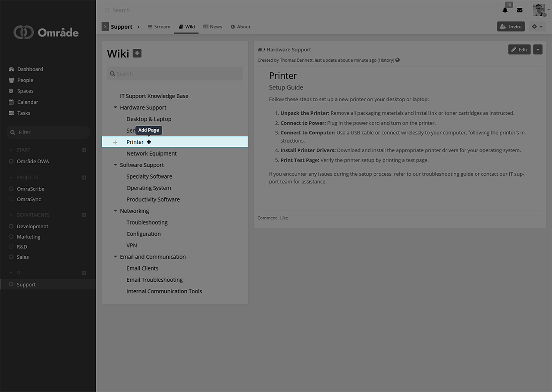Click the plus icon beside Wiki heading
The width and height of the screenshot is (552, 392).
(x=137, y=53)
